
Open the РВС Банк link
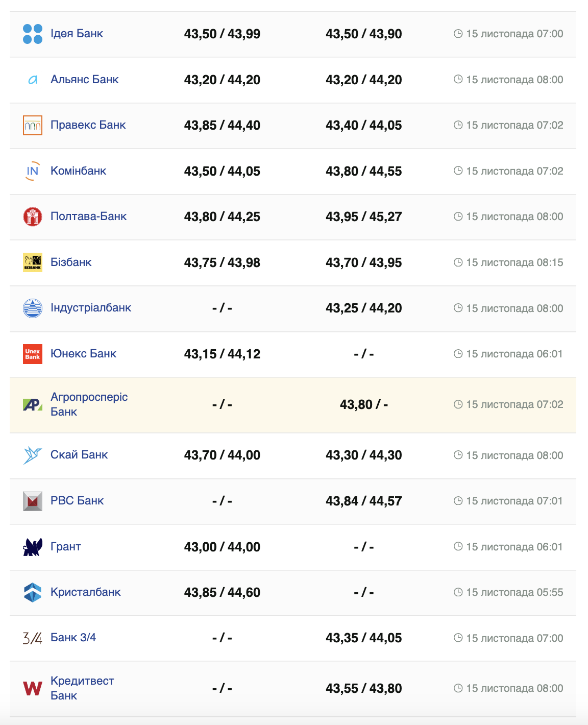coord(77,501)
